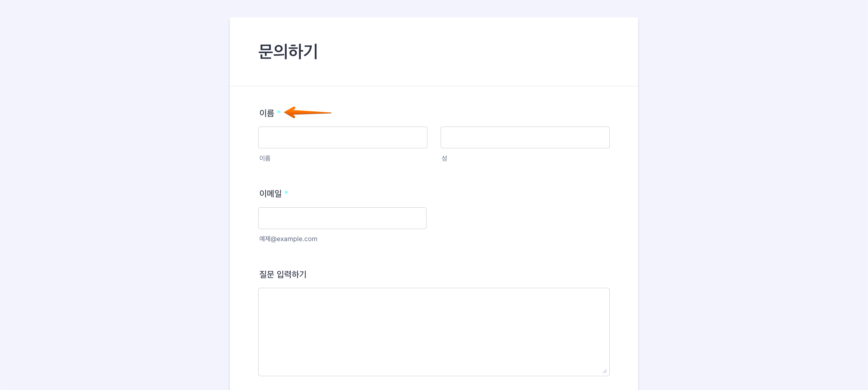Click the bold 이름 field heading
868x390 pixels.
[266, 113]
